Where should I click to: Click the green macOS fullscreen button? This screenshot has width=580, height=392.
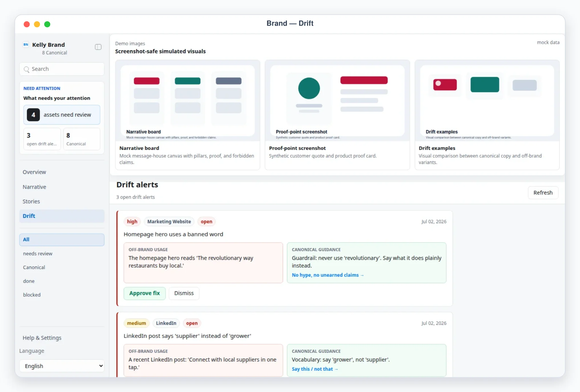47,24
